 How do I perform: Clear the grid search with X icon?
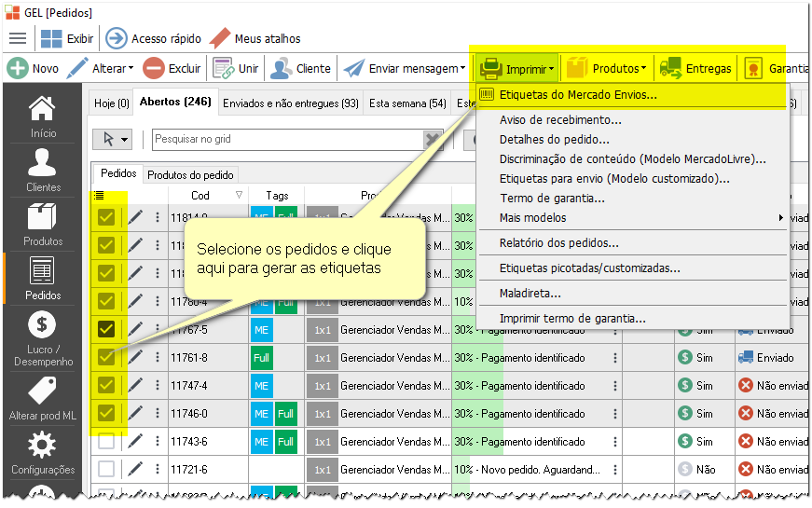coord(433,139)
